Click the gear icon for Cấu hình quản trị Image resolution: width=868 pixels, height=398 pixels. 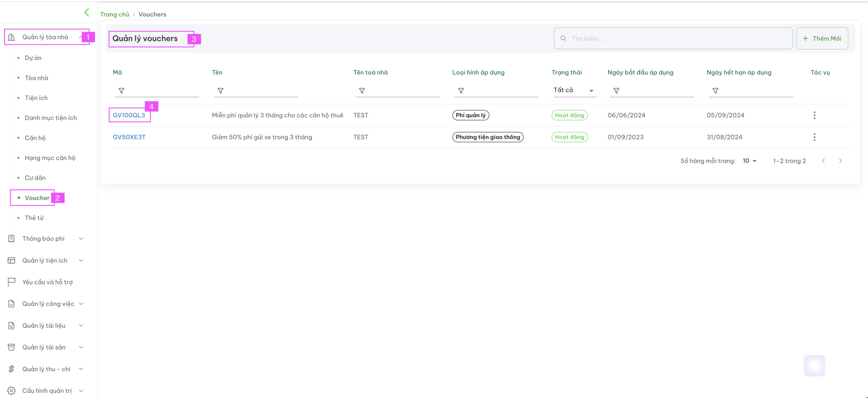11,390
